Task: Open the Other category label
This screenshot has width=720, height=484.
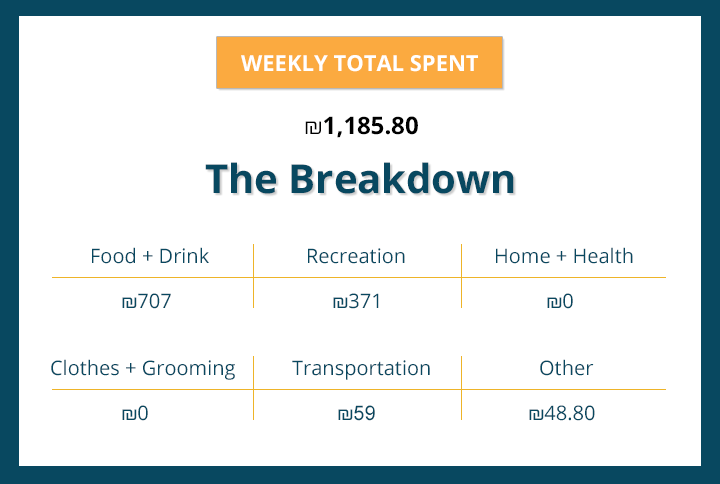Action: (x=566, y=368)
